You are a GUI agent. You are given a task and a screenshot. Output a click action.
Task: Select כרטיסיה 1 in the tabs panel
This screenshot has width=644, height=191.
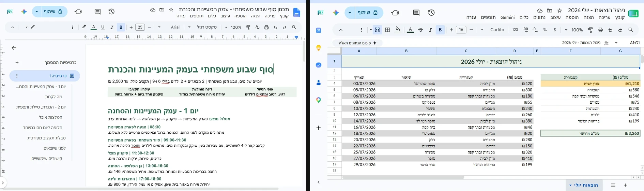pyautogui.click(x=45, y=76)
